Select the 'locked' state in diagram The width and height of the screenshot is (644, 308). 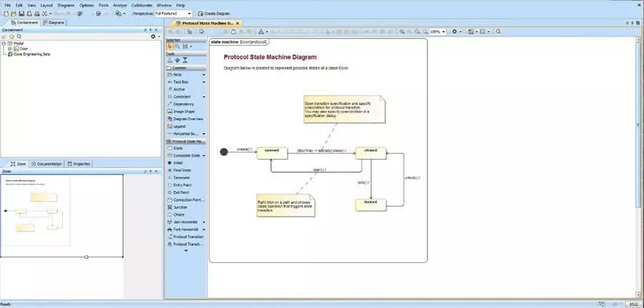(x=371, y=205)
